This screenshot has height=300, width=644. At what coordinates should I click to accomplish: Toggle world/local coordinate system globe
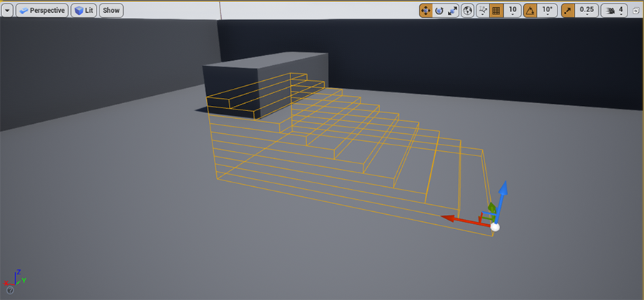coord(467,11)
